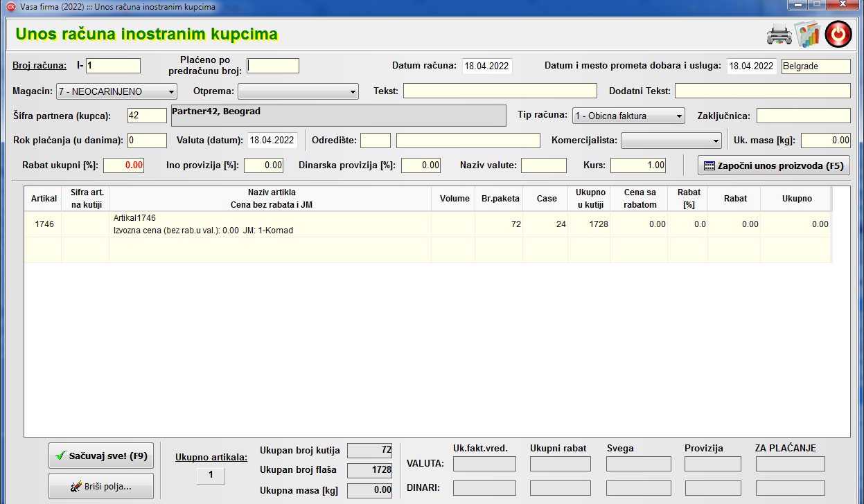Open the report chart icon
This screenshot has height=504, width=864.
807,34
